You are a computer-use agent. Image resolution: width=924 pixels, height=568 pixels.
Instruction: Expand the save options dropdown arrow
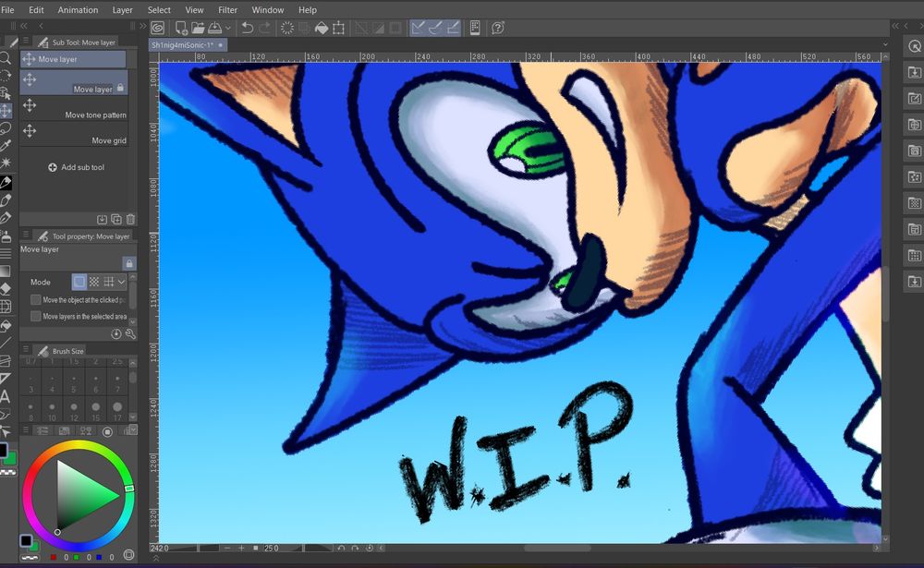click(x=228, y=28)
